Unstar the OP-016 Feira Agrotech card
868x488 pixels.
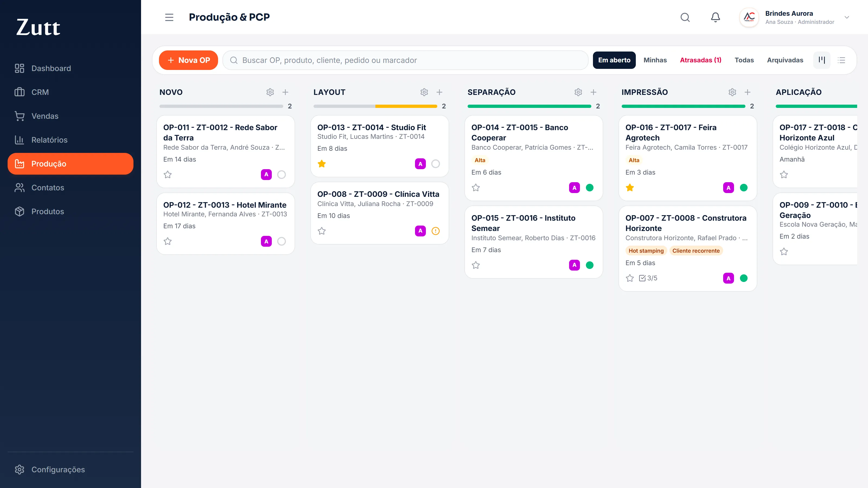pos(630,188)
